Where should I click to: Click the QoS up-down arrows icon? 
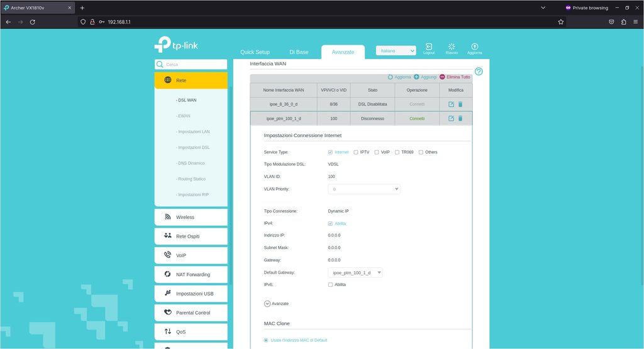167,331
